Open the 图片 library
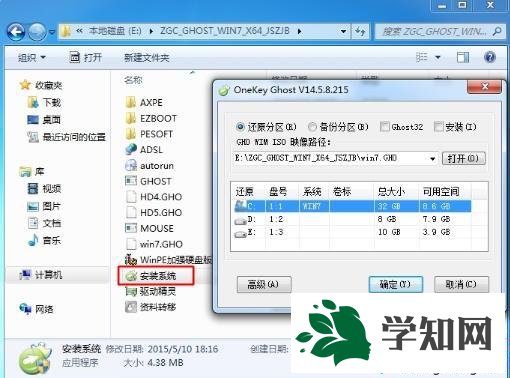Image resolution: width=510 pixels, height=378 pixels. (44, 206)
